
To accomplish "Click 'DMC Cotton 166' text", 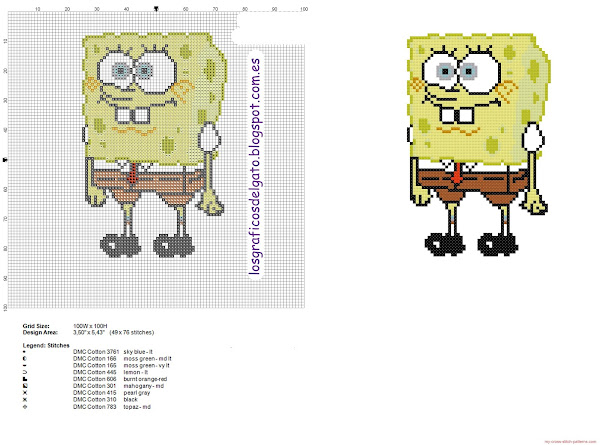I will (x=95, y=359).
